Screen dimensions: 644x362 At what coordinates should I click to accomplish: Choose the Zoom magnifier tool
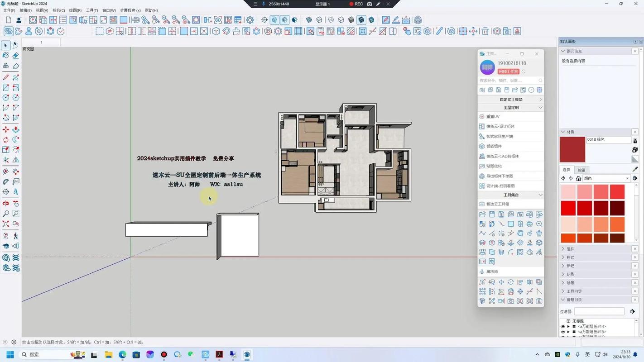click(x=6, y=214)
